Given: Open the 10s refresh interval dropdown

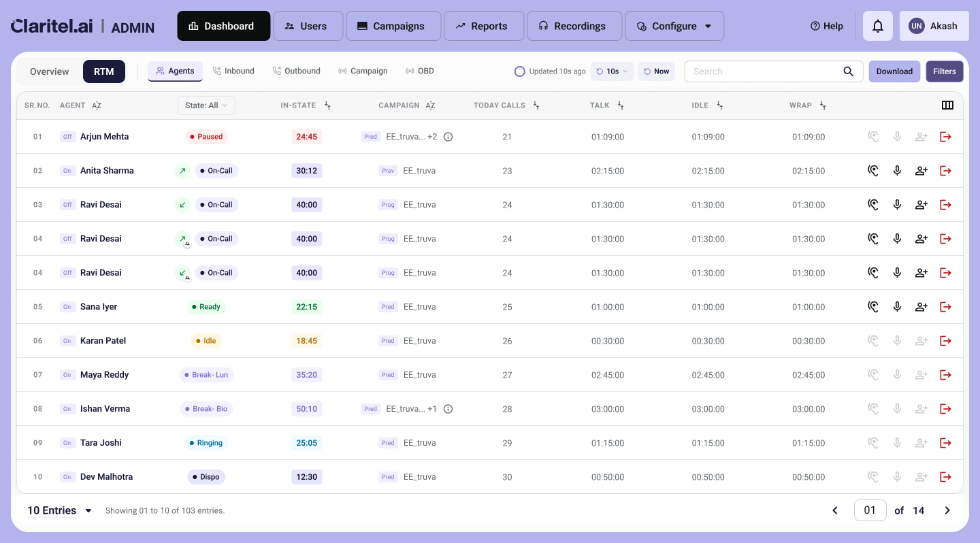Looking at the screenshot, I should pyautogui.click(x=612, y=71).
